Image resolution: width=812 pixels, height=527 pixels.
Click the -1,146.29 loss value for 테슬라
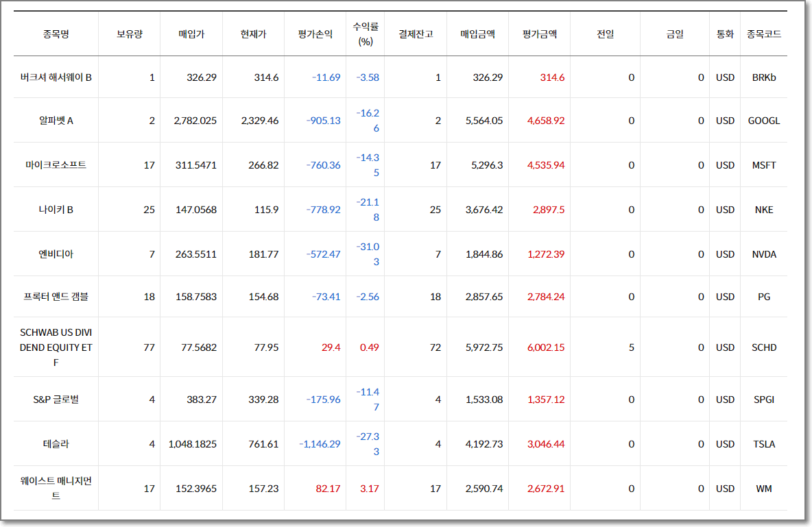click(x=320, y=444)
